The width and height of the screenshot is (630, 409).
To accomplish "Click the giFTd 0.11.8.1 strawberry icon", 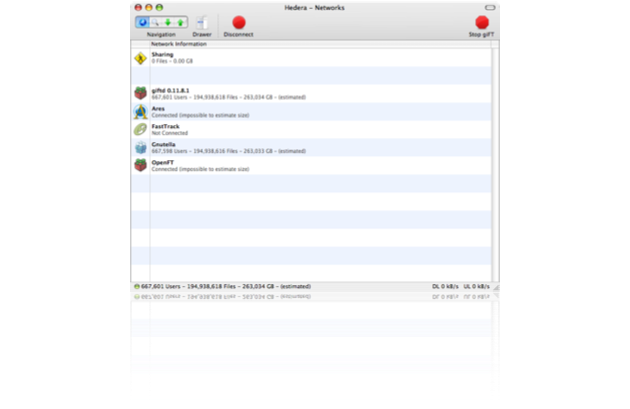I will coord(140,93).
